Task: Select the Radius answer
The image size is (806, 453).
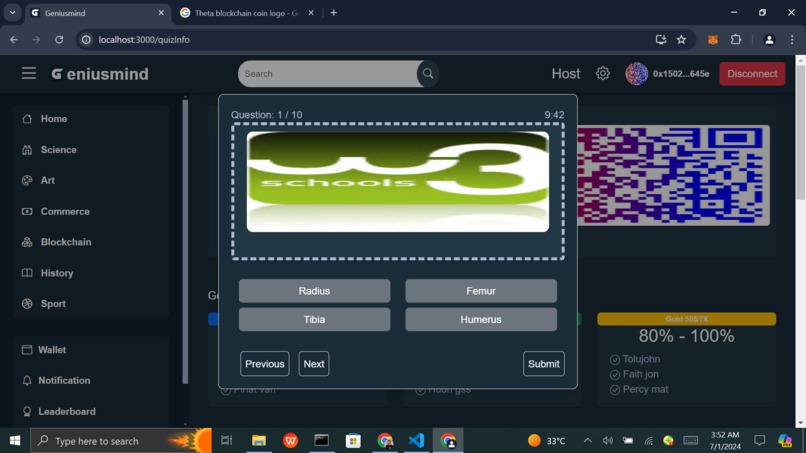Action: coord(314,291)
